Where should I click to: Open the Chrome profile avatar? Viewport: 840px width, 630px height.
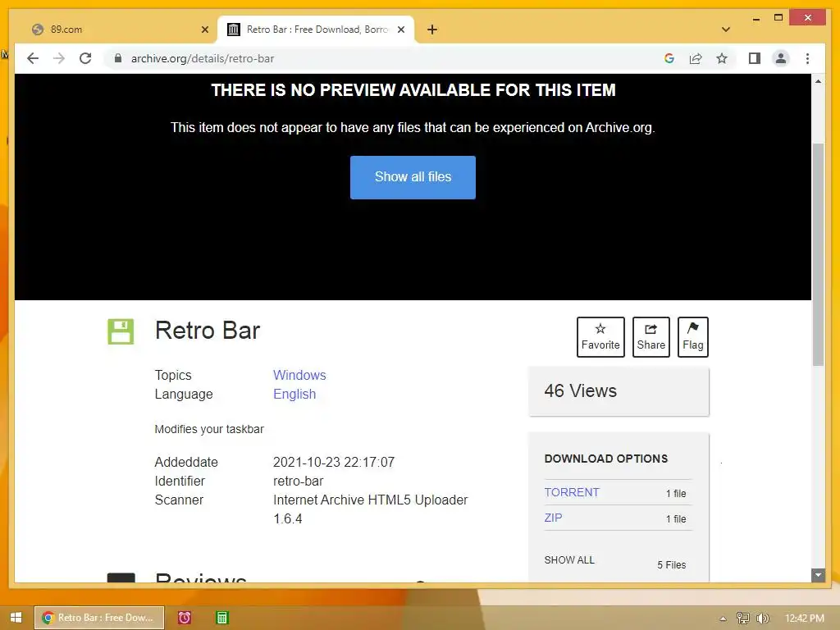pyautogui.click(x=781, y=58)
